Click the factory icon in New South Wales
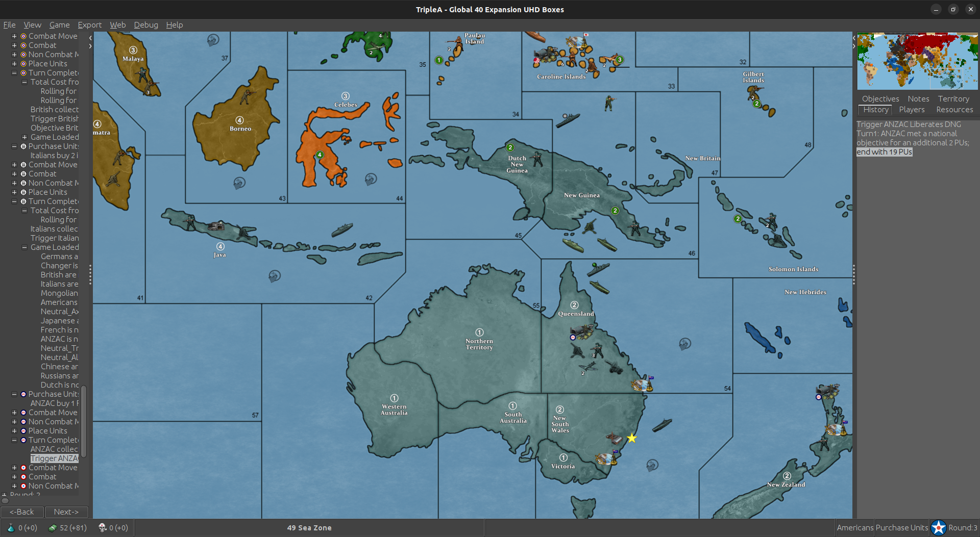The height and width of the screenshot is (537, 980). click(614, 438)
